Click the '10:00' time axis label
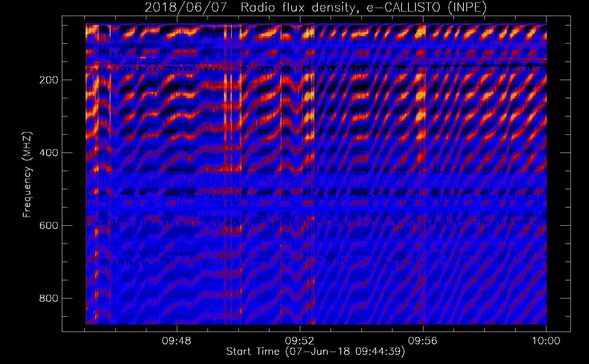The image size is (589, 364). pos(546,341)
